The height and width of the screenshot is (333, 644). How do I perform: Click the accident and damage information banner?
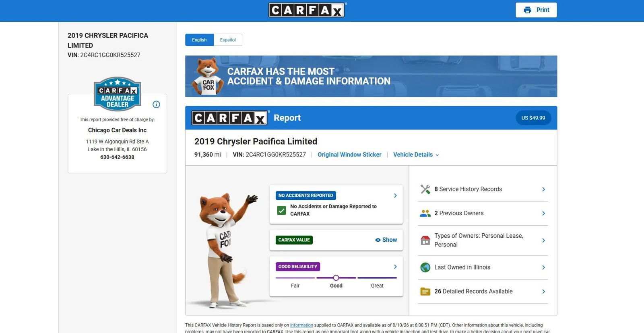(x=371, y=76)
